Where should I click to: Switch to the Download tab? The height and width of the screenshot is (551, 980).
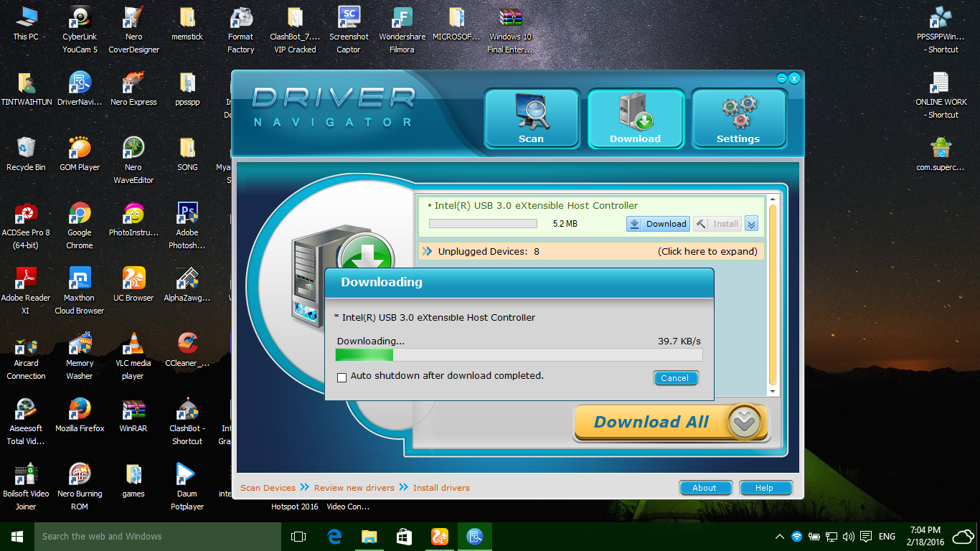tap(635, 118)
